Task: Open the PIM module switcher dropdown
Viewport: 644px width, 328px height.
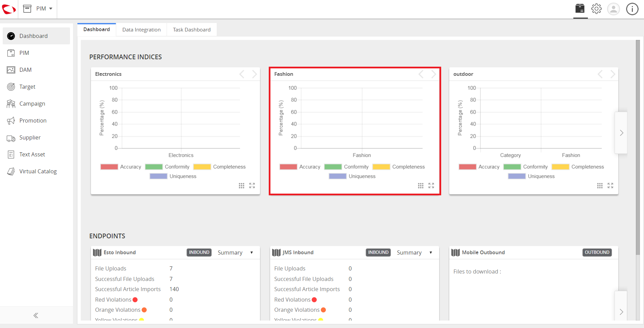Action: click(x=38, y=8)
